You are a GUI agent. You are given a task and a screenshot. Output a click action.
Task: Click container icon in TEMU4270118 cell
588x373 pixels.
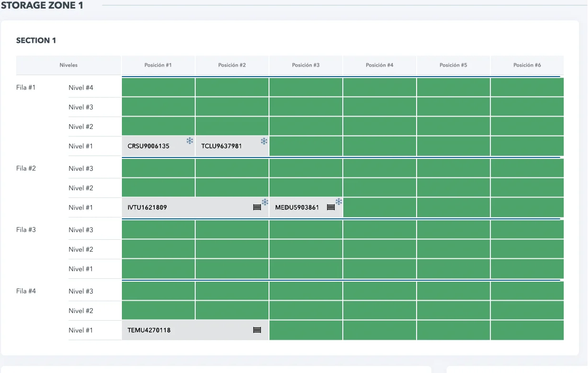[257, 330]
